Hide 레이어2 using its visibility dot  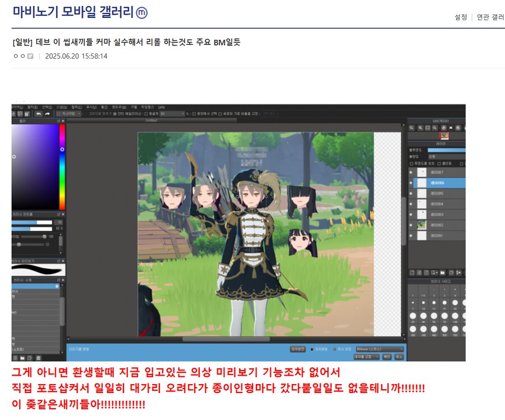point(411,225)
